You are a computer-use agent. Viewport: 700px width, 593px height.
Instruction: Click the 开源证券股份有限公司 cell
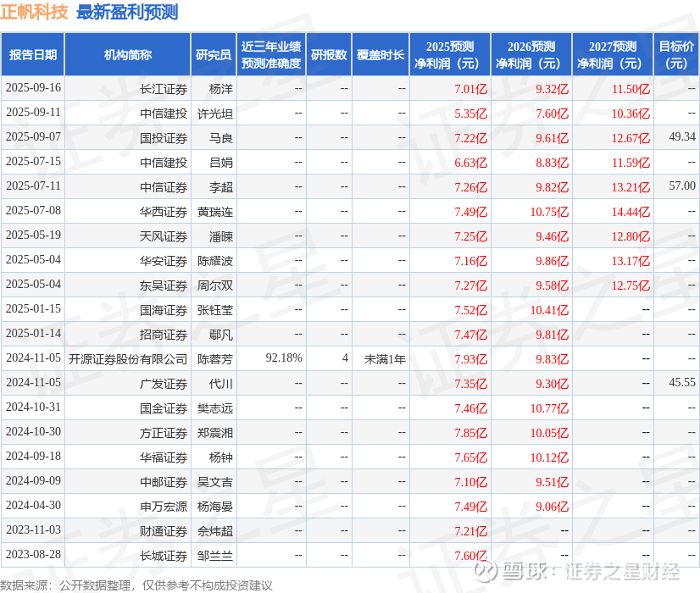[128, 358]
